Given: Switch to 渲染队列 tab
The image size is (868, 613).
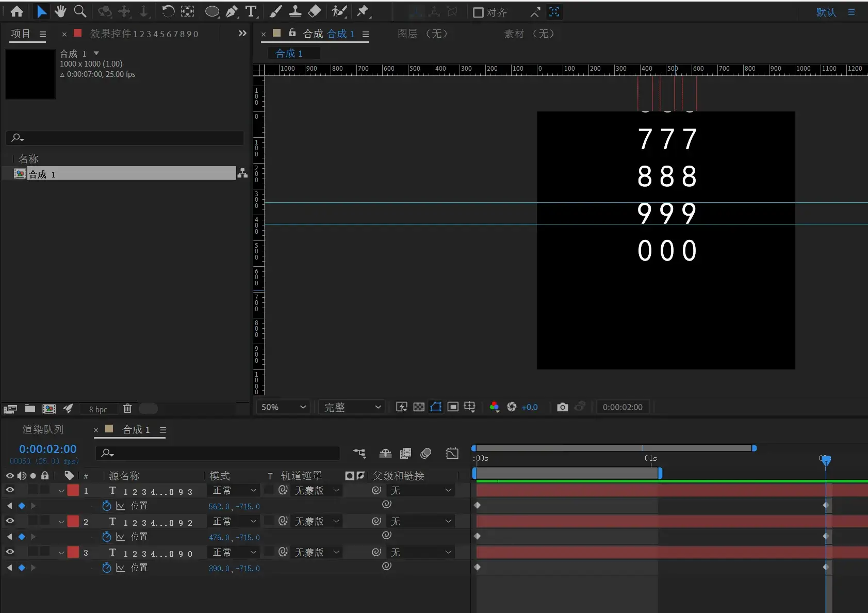Looking at the screenshot, I should point(43,429).
